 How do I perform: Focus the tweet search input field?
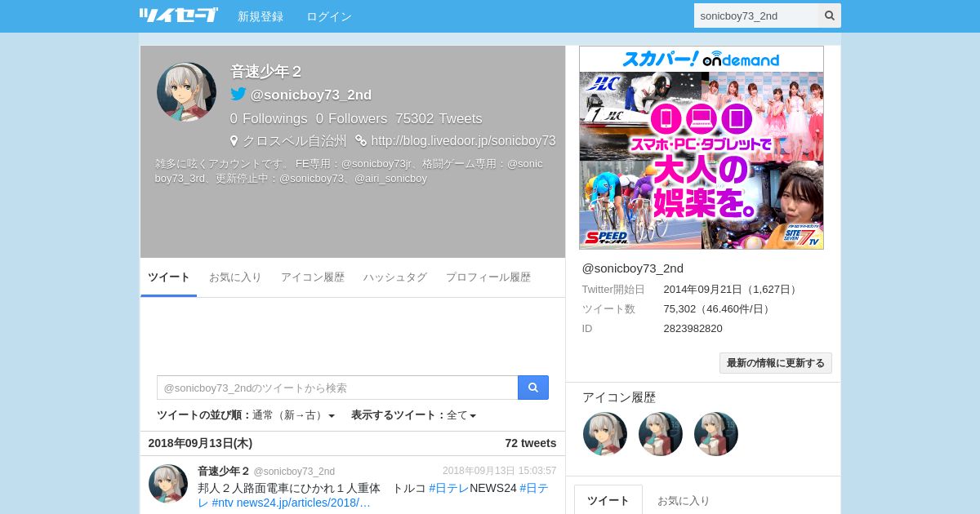pos(337,388)
